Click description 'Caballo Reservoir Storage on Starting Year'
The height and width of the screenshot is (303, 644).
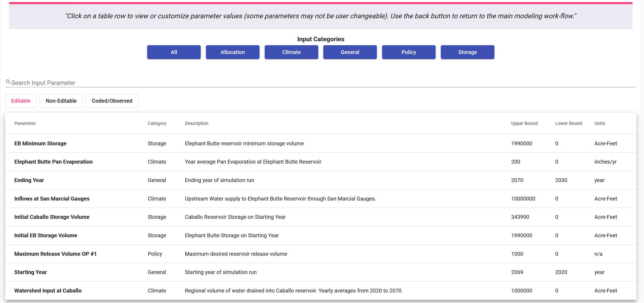pos(235,217)
